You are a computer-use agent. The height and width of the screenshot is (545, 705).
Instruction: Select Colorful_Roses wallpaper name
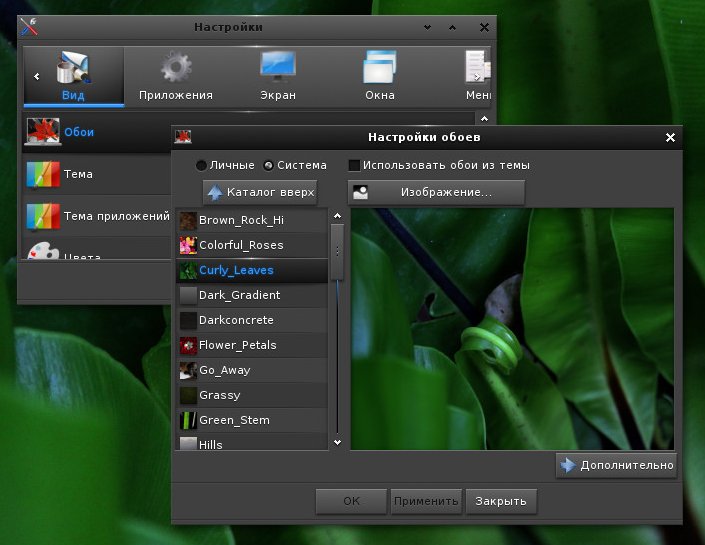[241, 245]
